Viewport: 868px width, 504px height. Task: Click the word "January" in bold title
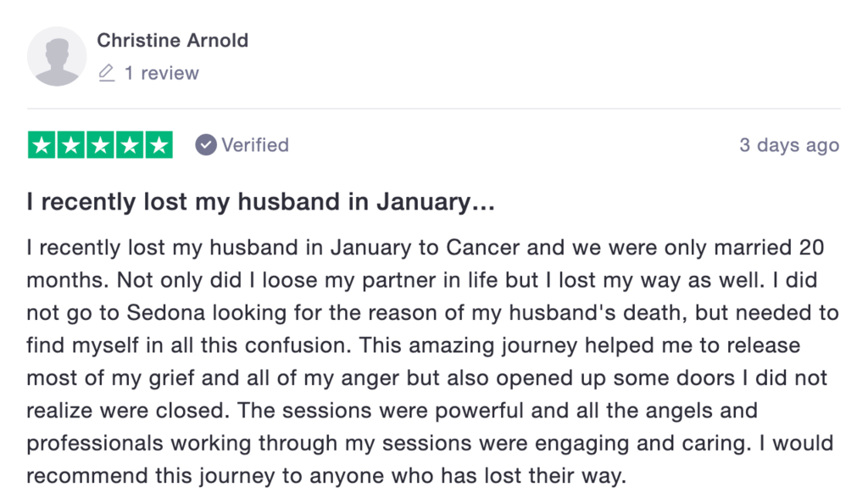[426, 203]
